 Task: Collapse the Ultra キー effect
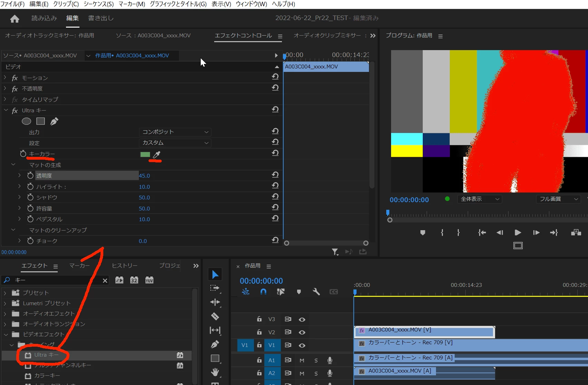(6, 110)
